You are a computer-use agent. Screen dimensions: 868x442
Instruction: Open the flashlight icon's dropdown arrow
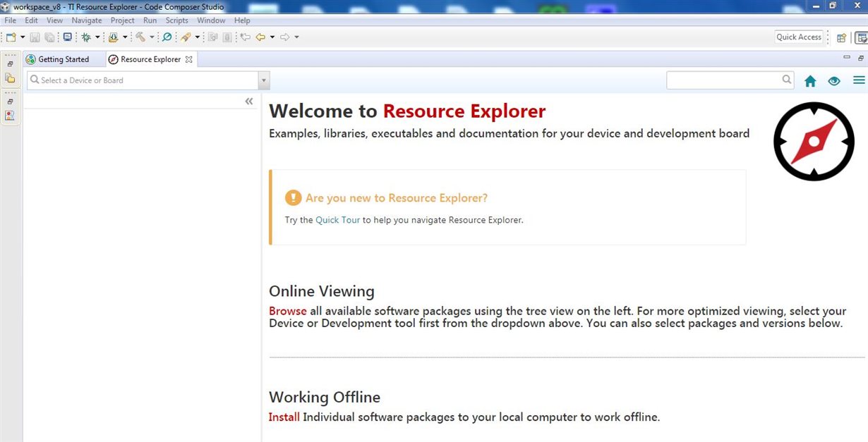click(197, 37)
